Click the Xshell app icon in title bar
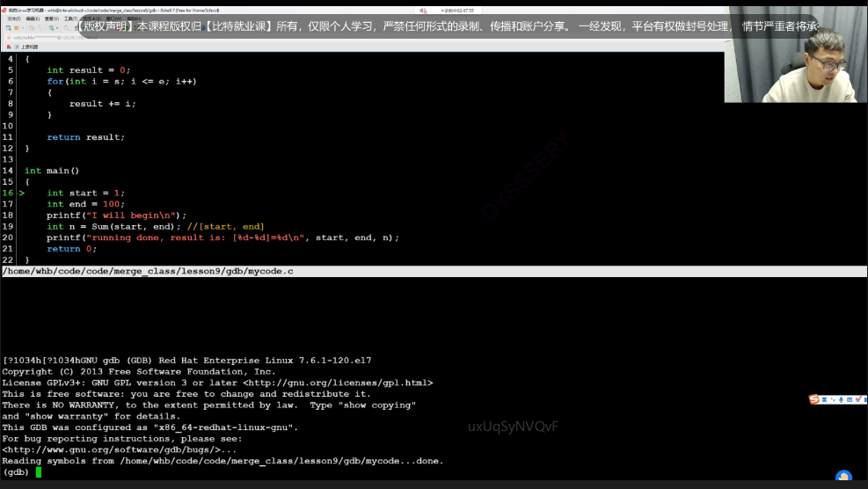Image resolution: width=868 pixels, height=489 pixels. tap(4, 8)
